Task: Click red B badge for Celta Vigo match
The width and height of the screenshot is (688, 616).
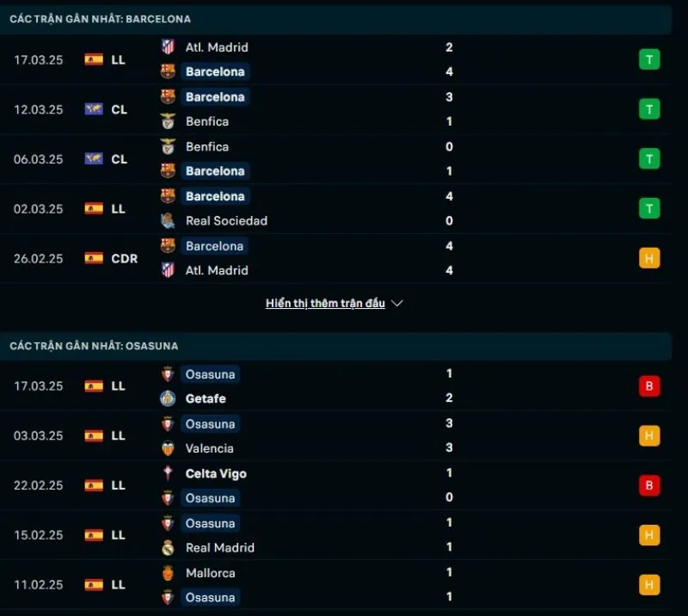Action: (x=649, y=485)
